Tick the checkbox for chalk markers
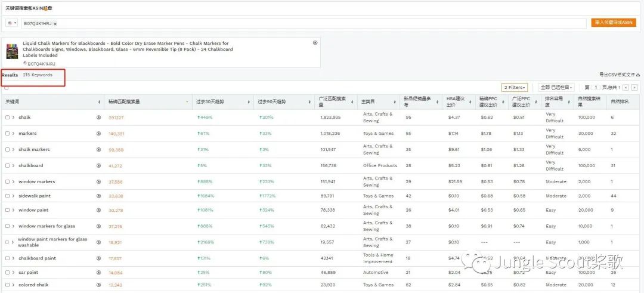The width and height of the screenshot is (644, 293). 7,150
